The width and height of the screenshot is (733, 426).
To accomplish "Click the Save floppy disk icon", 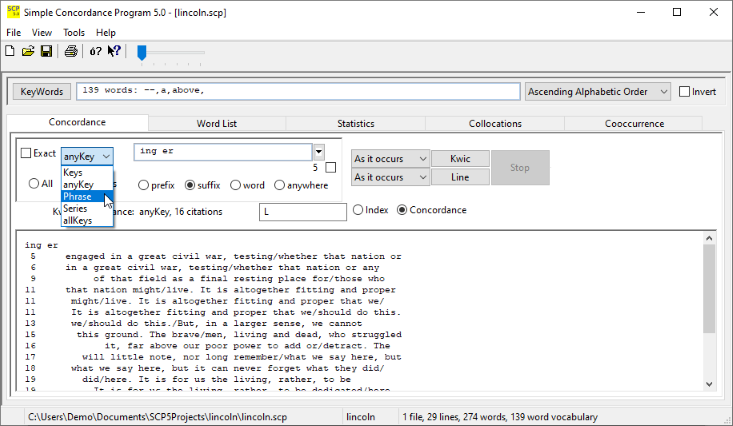I will tap(46, 51).
